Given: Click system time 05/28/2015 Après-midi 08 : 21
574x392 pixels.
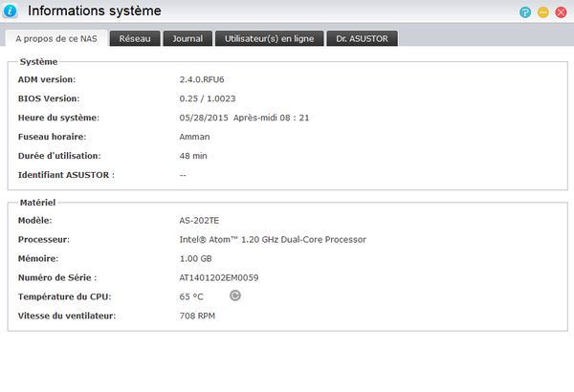Looking at the screenshot, I should click(x=244, y=118).
